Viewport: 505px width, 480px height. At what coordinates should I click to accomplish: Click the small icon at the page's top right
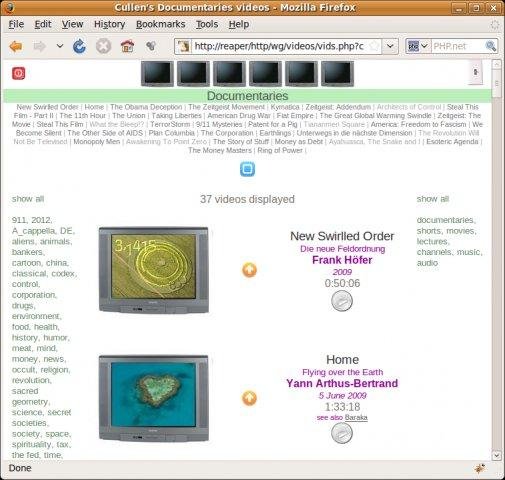(x=476, y=72)
